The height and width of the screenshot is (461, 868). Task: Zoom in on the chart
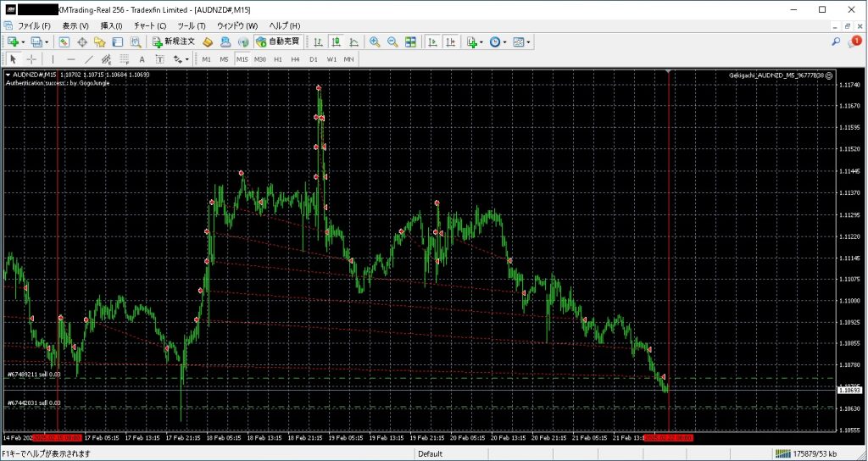pyautogui.click(x=375, y=42)
